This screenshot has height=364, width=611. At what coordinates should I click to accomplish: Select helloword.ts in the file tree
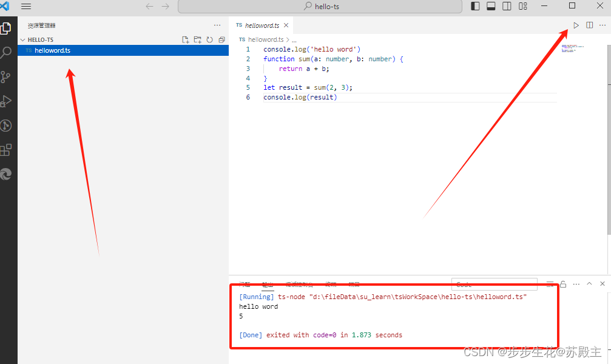pos(123,50)
